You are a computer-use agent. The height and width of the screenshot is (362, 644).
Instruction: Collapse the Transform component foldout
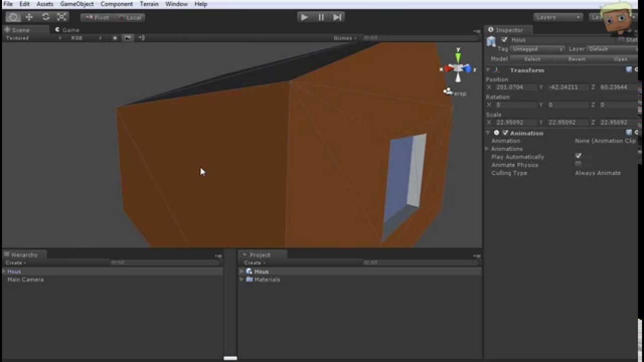pyautogui.click(x=488, y=70)
